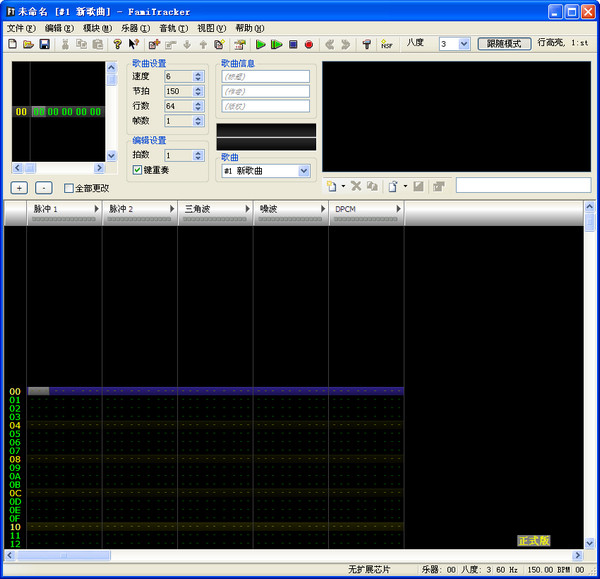Open the 八度 octave dropdown

[463, 44]
